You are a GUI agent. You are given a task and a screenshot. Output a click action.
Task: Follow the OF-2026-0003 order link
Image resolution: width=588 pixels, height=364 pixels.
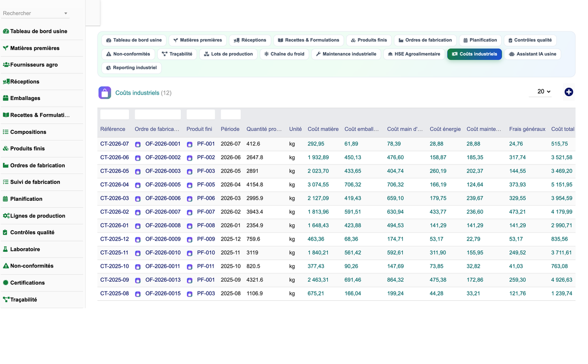163,171
